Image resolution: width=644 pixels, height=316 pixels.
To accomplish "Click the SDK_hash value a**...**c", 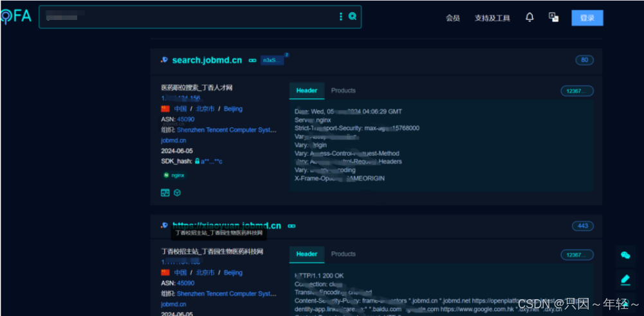I will click(x=212, y=162).
